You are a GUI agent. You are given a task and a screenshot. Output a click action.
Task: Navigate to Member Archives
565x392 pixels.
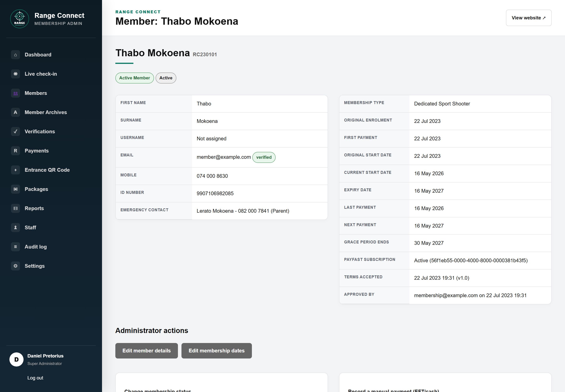46,112
